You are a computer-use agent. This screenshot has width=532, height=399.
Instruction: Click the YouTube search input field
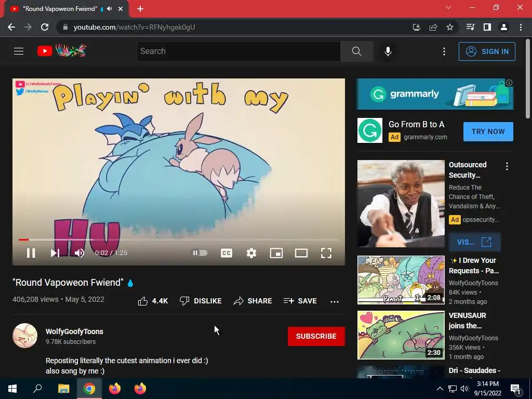(238, 51)
